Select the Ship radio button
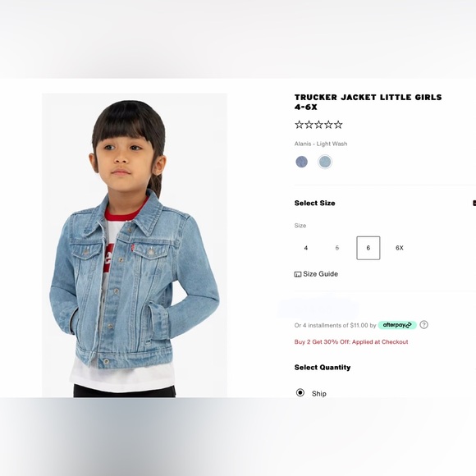 (x=300, y=393)
